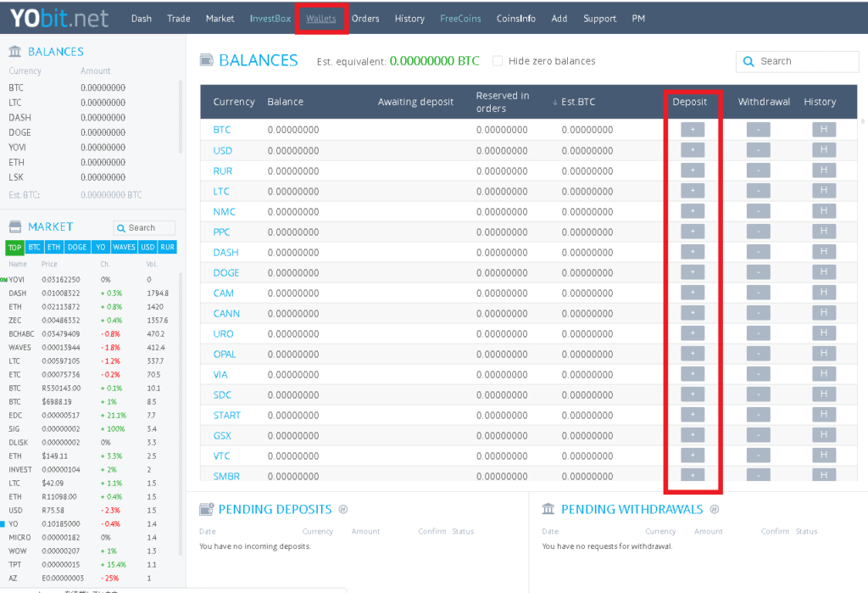Click the YObit.net logo

click(x=59, y=19)
